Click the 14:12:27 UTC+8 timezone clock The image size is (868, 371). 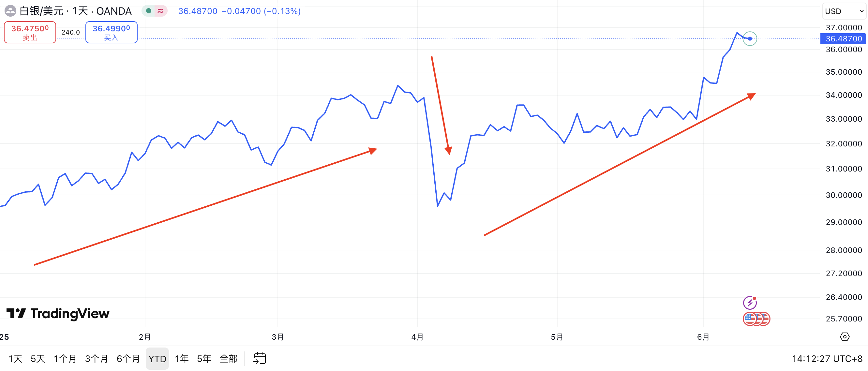(x=827, y=359)
